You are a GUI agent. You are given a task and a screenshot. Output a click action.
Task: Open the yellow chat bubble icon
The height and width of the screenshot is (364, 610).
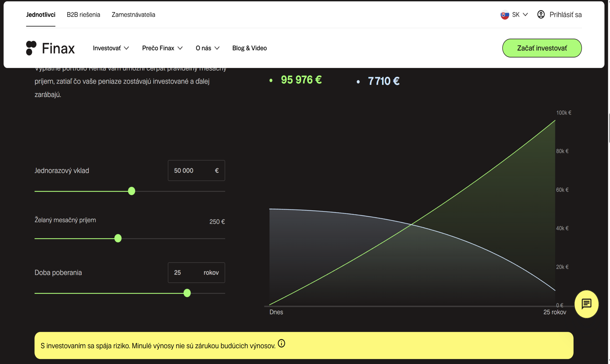(x=586, y=304)
